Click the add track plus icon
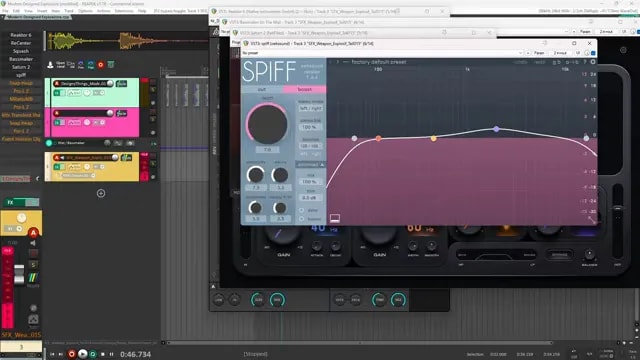This screenshot has width=640, height=360. [101, 193]
